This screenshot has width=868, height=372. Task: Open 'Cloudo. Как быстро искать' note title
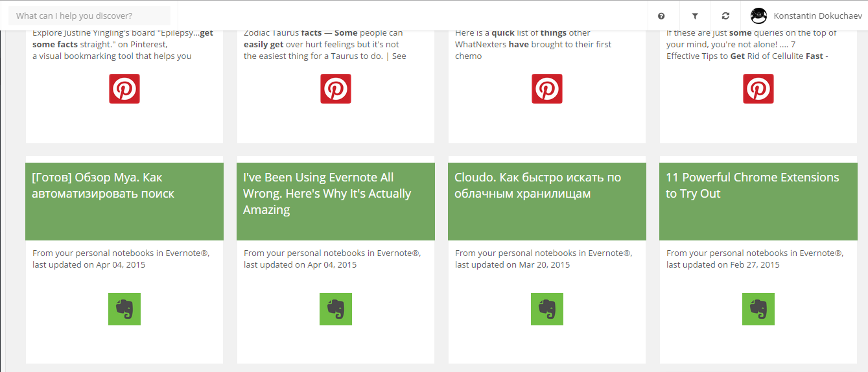(538, 185)
